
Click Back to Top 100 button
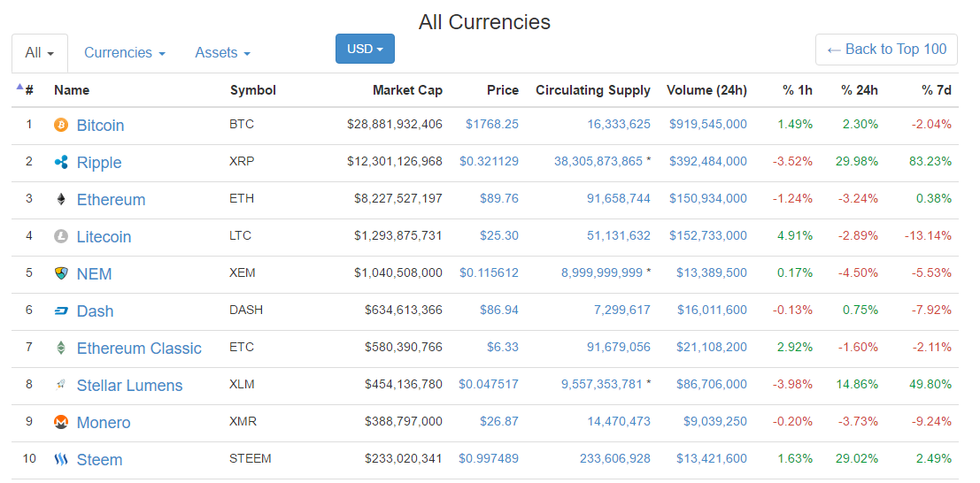coord(886,50)
